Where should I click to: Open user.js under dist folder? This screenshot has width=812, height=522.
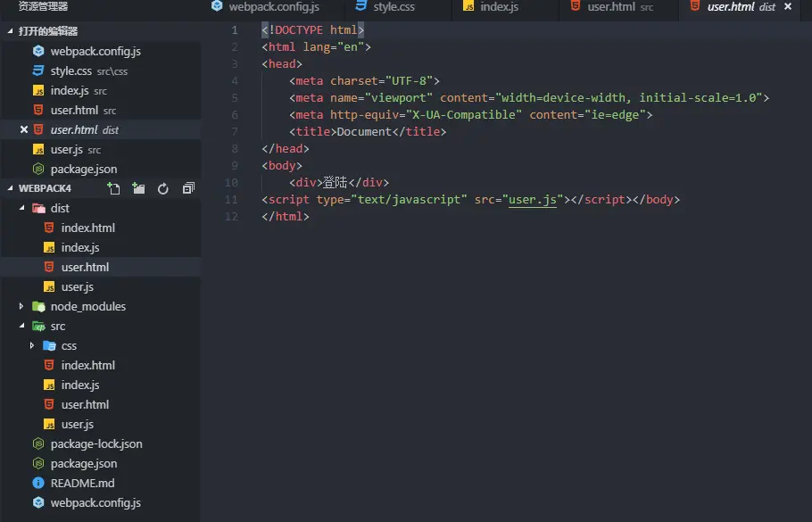tap(101, 287)
